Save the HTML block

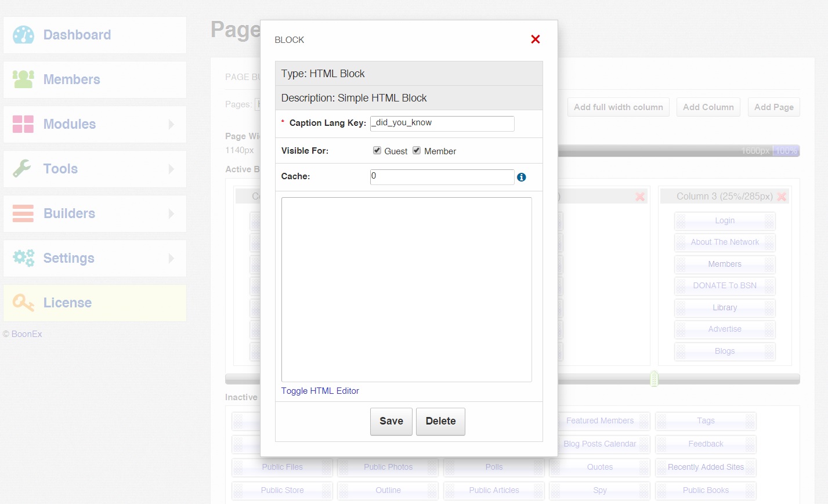click(391, 421)
